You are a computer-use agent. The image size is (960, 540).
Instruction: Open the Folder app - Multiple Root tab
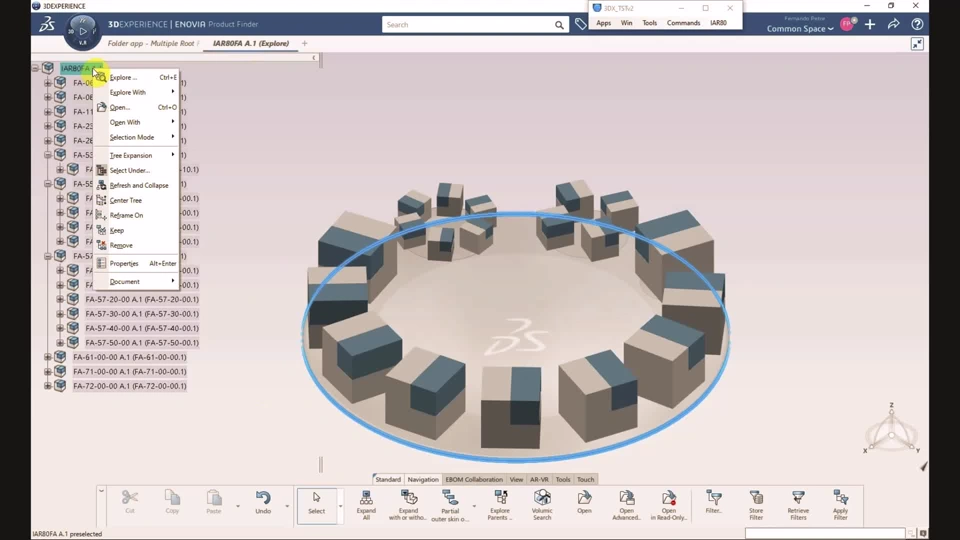pos(151,43)
